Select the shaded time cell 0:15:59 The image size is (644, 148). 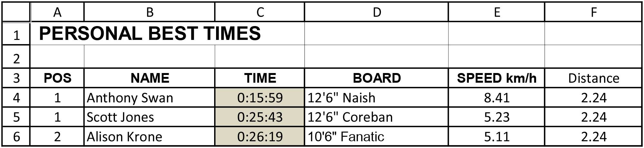click(260, 97)
